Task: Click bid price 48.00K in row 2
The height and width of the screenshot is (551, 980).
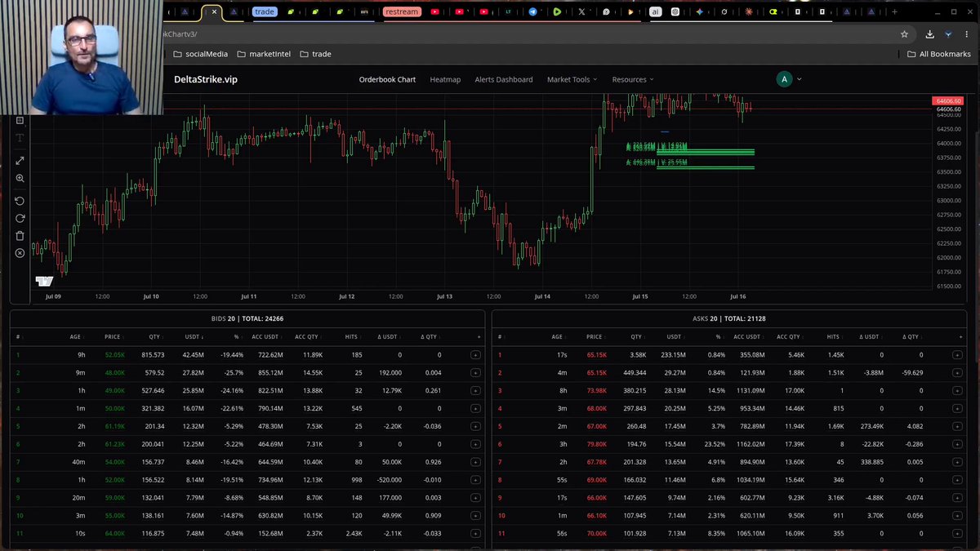Action: pyautogui.click(x=115, y=373)
